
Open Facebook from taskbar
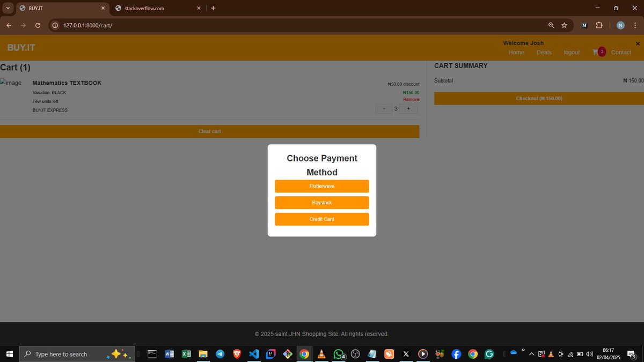(x=456, y=354)
